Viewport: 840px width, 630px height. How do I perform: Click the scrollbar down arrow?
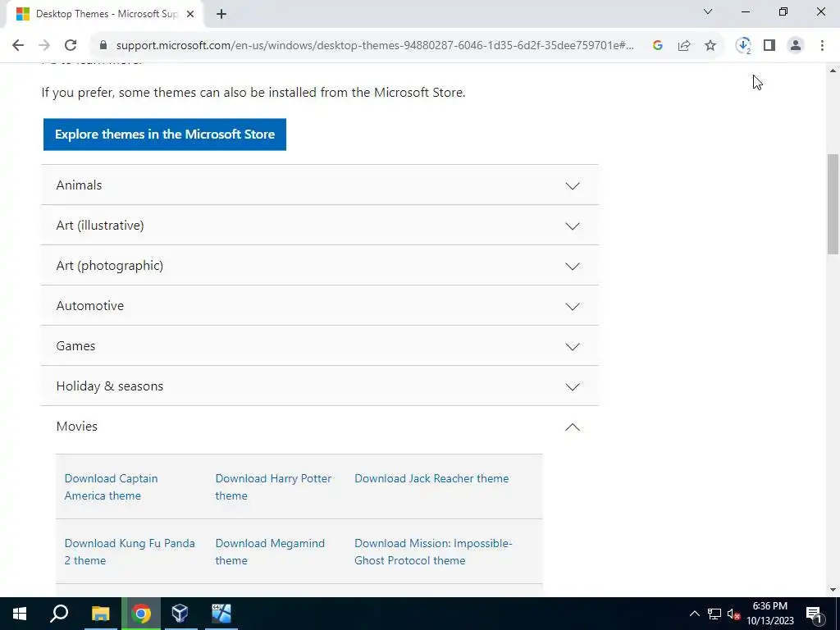pos(833,590)
